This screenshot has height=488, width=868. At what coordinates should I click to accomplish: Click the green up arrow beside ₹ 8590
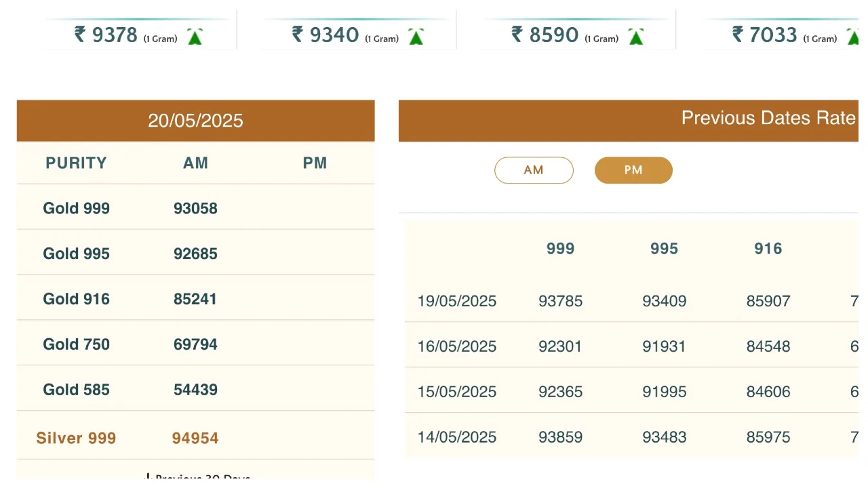635,37
